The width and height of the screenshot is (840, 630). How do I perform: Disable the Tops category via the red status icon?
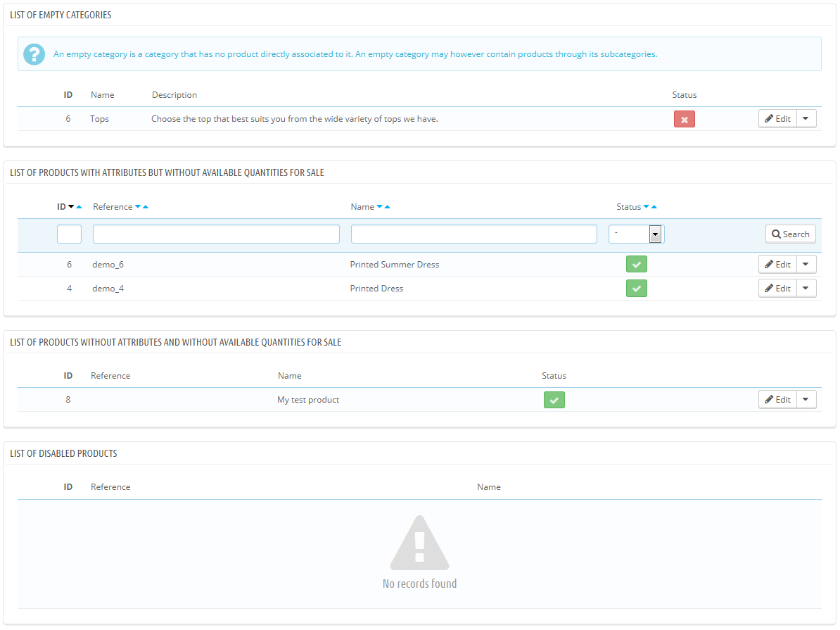coord(684,119)
